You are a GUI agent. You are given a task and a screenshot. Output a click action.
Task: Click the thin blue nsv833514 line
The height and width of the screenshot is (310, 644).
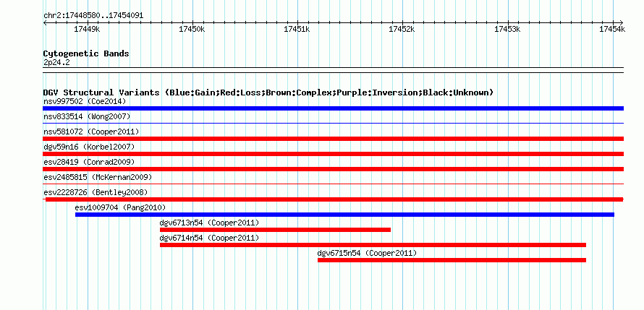pos(333,123)
